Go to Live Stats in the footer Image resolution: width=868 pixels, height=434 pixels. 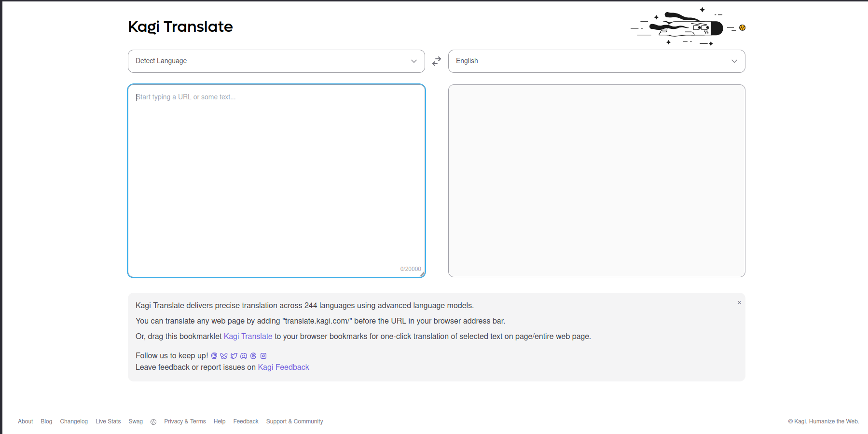108,421
